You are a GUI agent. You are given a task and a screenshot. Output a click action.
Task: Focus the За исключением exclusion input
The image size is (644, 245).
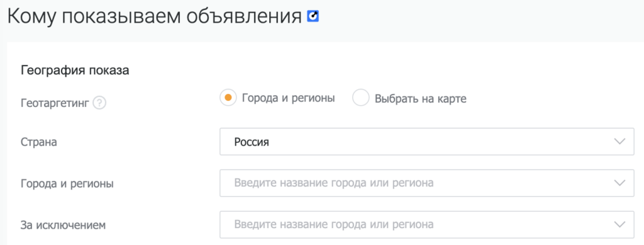(x=427, y=224)
